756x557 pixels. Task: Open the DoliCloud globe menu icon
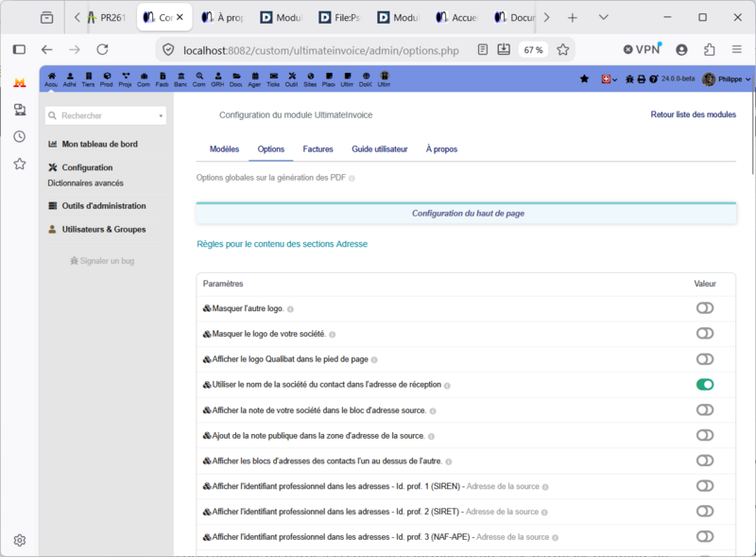tap(366, 79)
